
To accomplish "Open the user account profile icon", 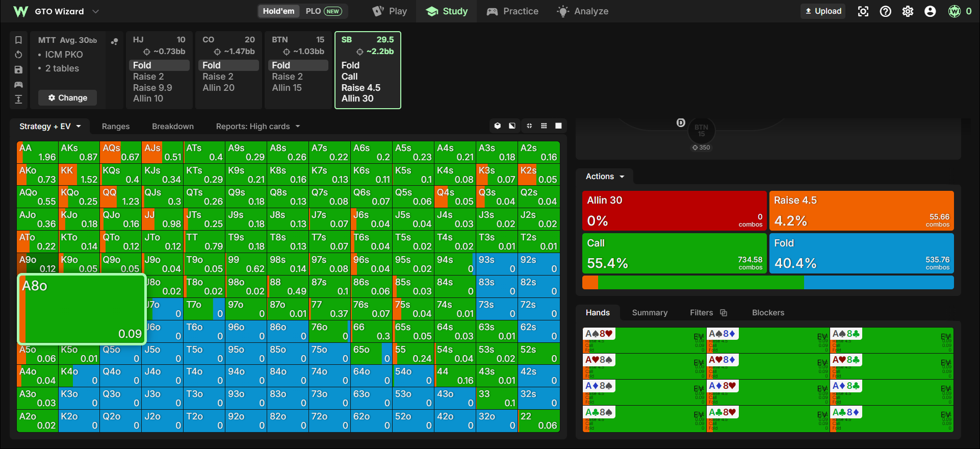I will point(930,11).
